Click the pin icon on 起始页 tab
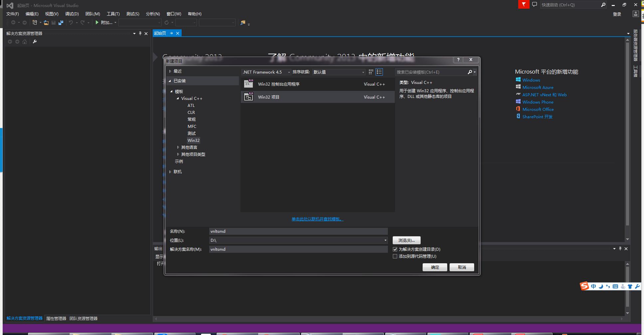 172,33
